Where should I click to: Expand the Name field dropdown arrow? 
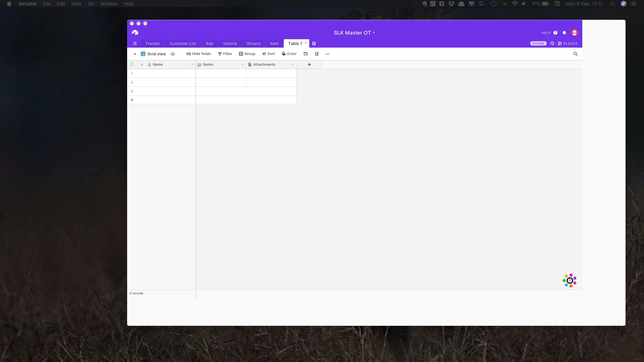click(x=192, y=65)
